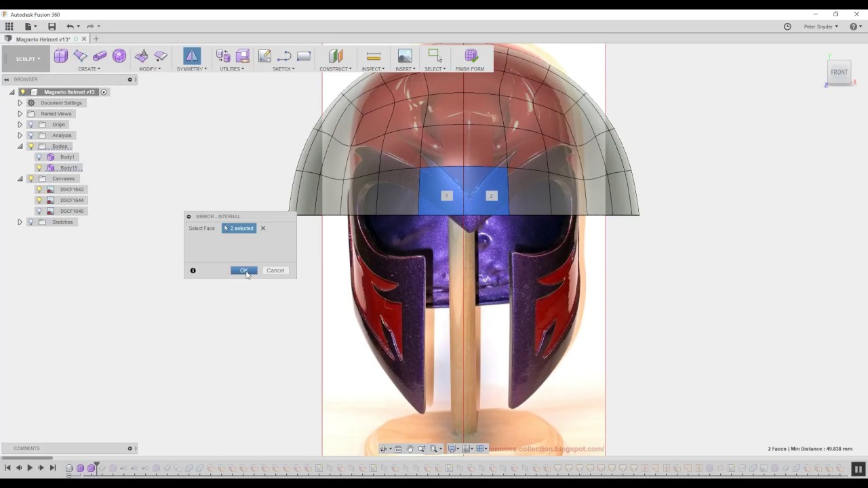Click the Undo arrow icon

pos(70,26)
